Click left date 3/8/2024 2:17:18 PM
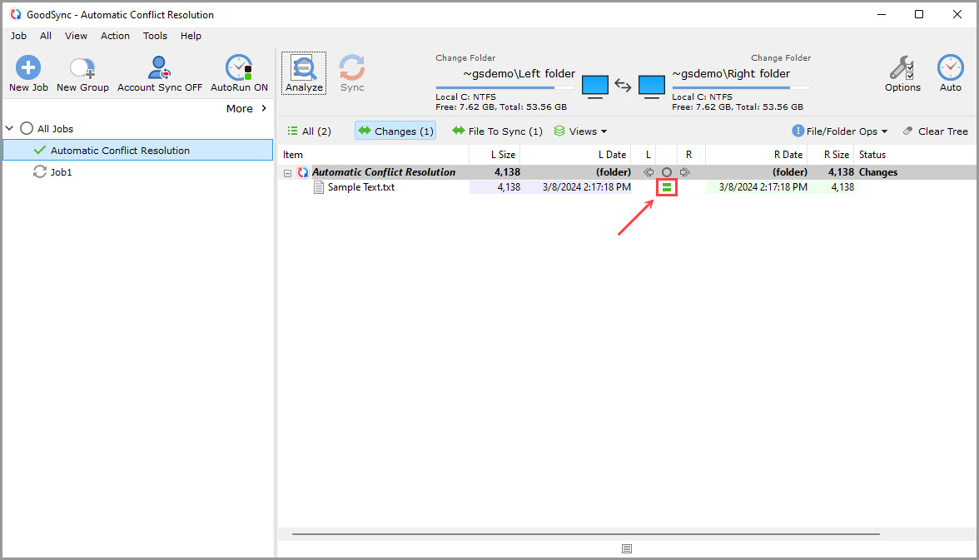The image size is (979, 560). click(x=586, y=187)
